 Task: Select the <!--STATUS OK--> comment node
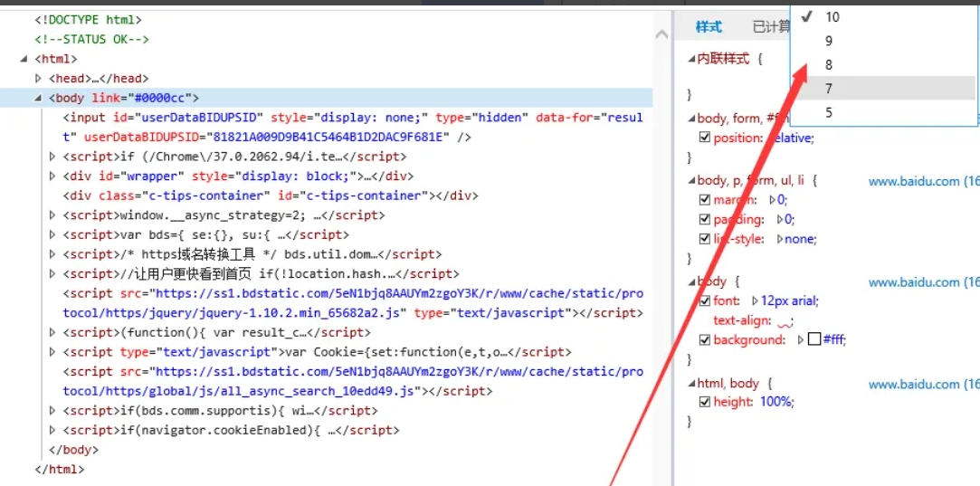click(x=92, y=40)
